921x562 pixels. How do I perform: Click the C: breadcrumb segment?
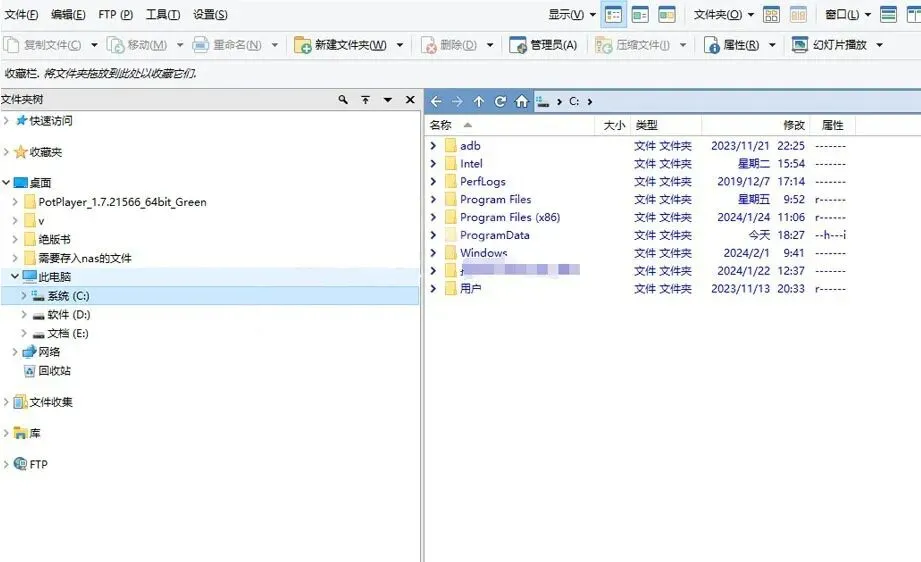[574, 102]
